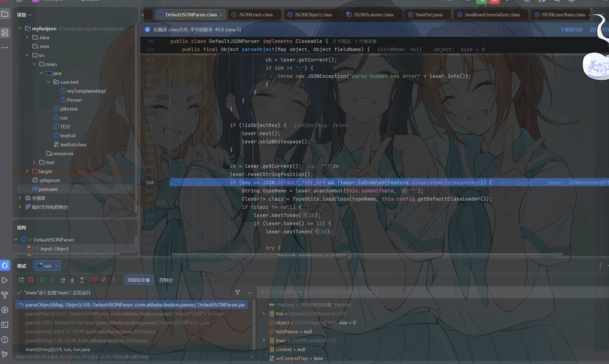The image size is (609, 364).
Task: Click the Step Into debugger icon
Action: pos(72,280)
